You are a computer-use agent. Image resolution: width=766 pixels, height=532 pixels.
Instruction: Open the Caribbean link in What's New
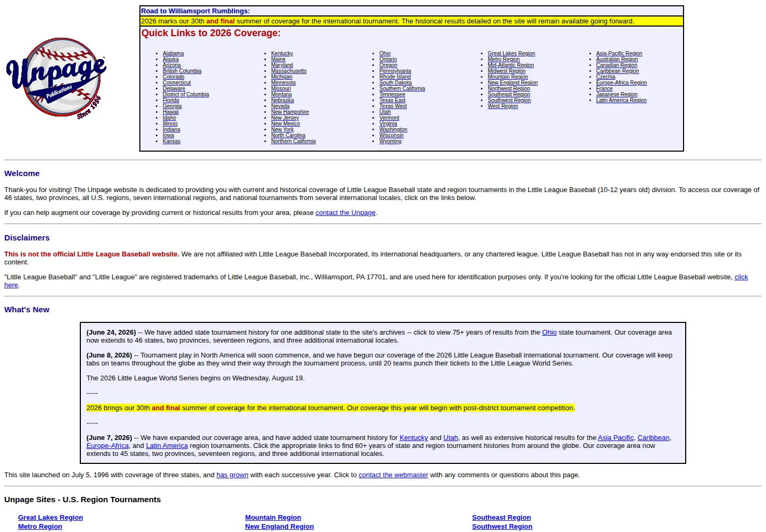[x=653, y=438]
